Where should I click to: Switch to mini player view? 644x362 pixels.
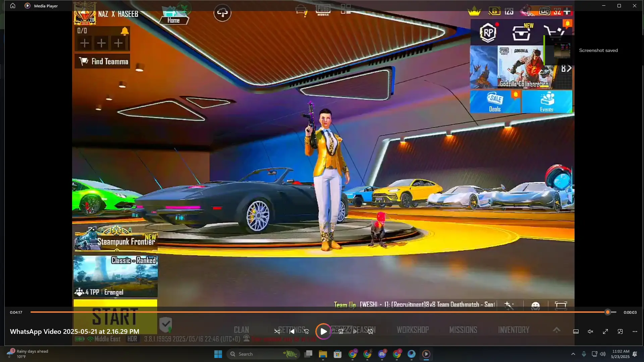click(620, 331)
